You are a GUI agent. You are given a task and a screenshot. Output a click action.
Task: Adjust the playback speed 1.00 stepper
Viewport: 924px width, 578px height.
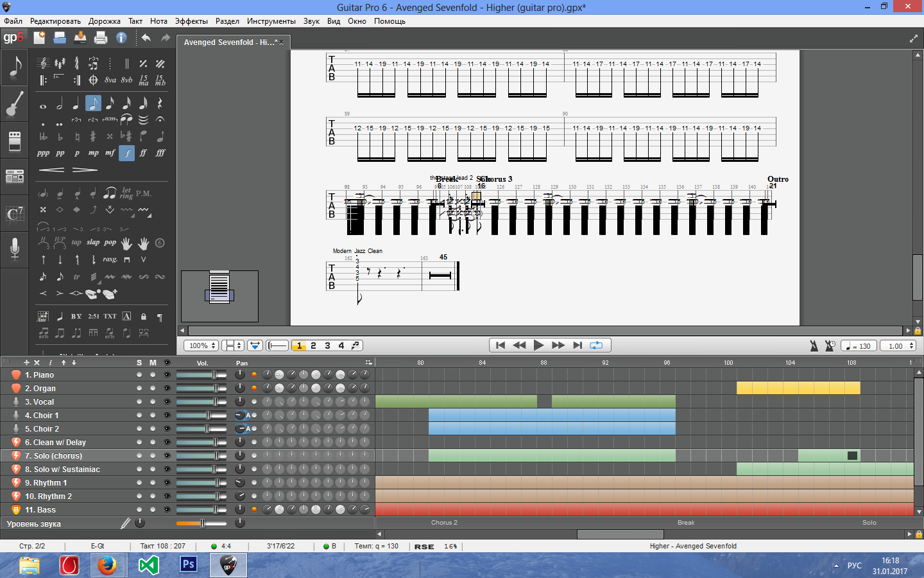pos(897,346)
